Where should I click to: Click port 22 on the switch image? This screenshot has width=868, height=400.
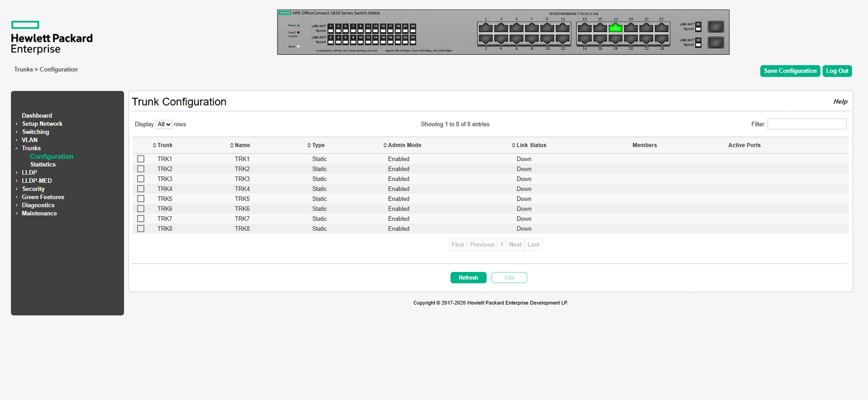coord(646,39)
